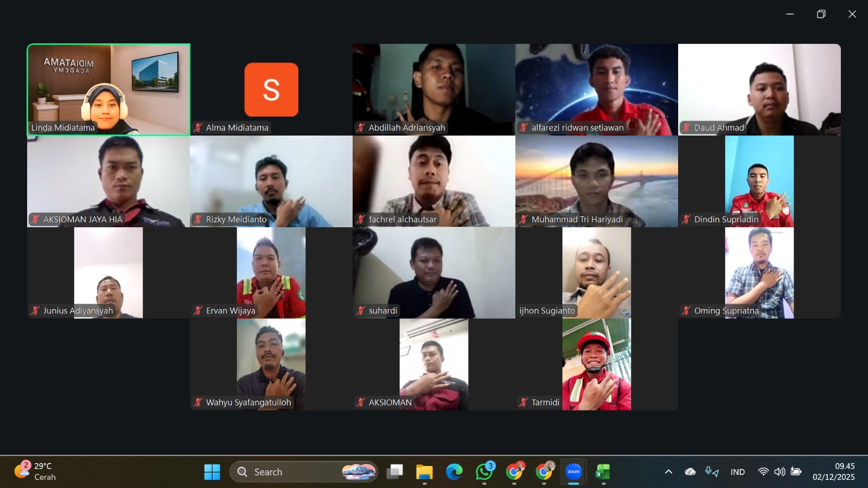Select Linda Midiatama's highlighted video tile
868x488 pixels.
click(108, 89)
